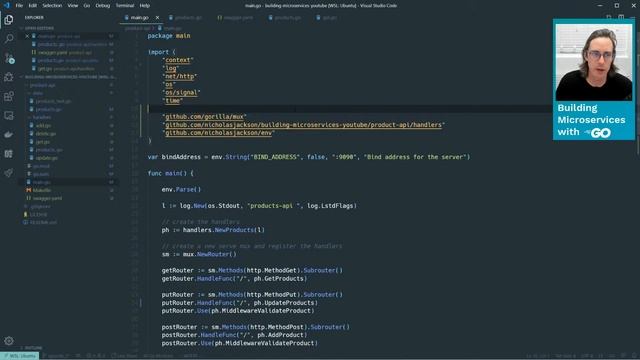Click the github.com/nicholasjackson/env import link
Viewport: 640px width, 360px height.
tap(218, 133)
